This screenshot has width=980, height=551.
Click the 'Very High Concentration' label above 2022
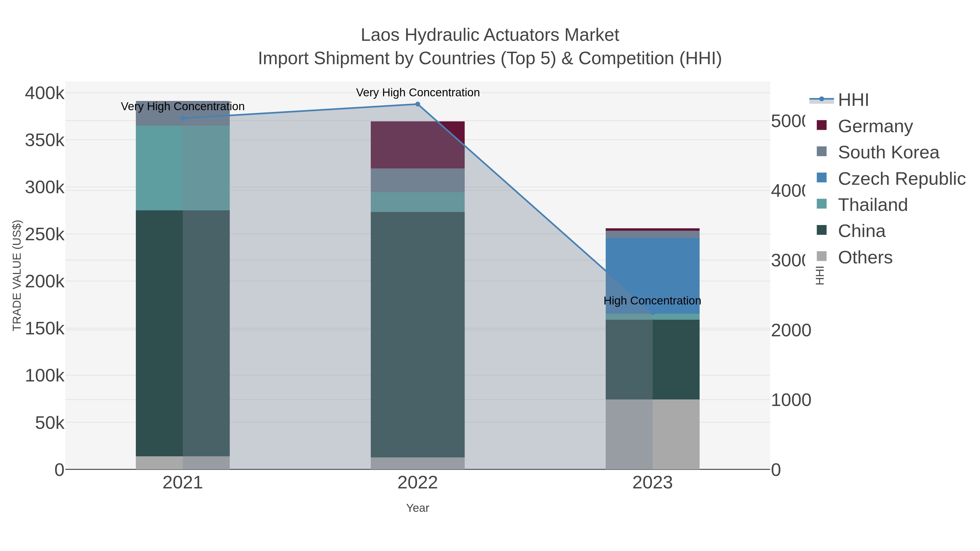point(418,93)
